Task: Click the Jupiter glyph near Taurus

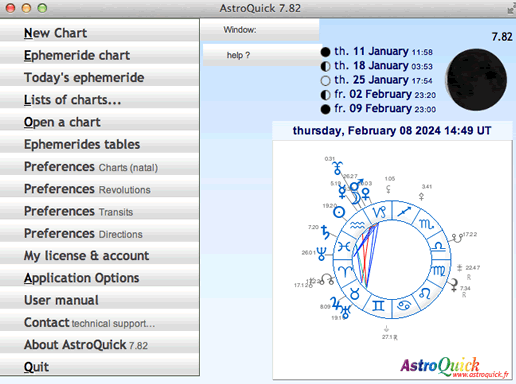Action: (x=336, y=304)
